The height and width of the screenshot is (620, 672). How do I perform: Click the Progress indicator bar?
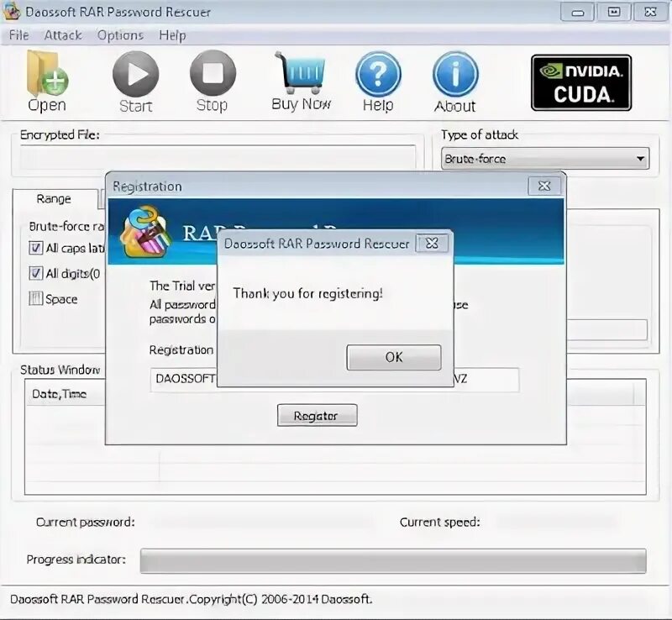(393, 560)
